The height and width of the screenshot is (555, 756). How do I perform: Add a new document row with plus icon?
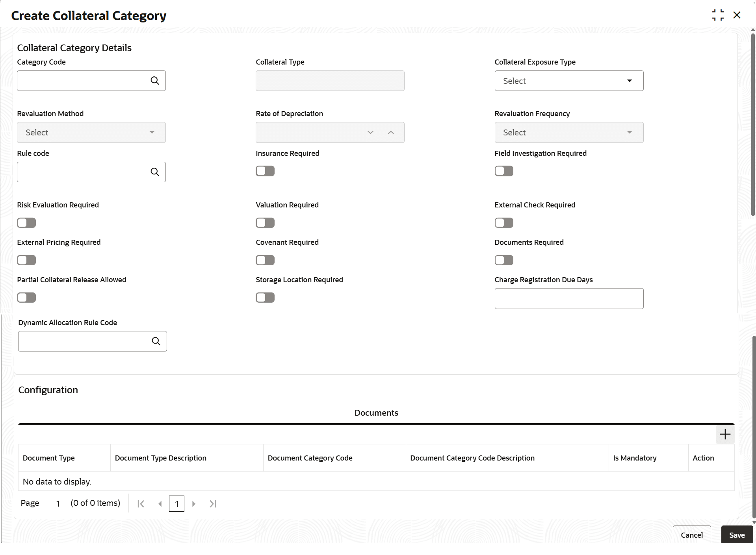click(x=725, y=435)
